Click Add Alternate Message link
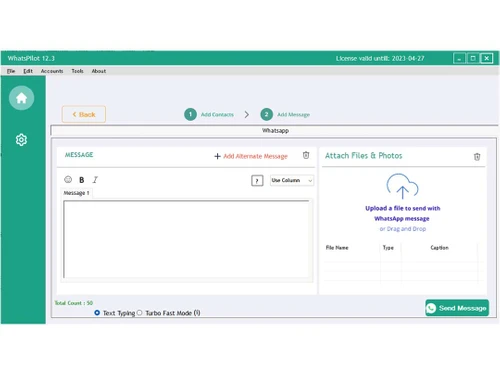This screenshot has height=375, width=500. 255,156
